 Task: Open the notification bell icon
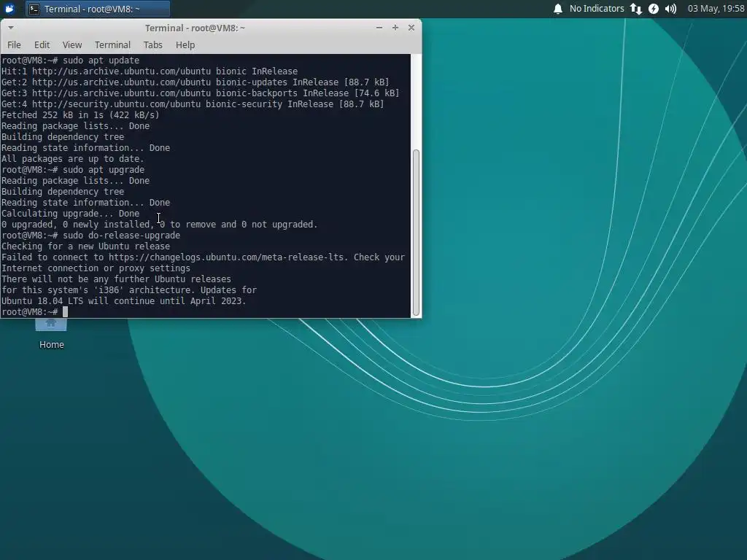point(558,9)
